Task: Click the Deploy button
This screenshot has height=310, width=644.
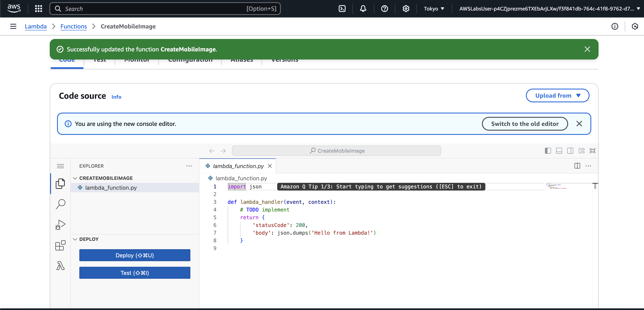Action: coord(134,255)
